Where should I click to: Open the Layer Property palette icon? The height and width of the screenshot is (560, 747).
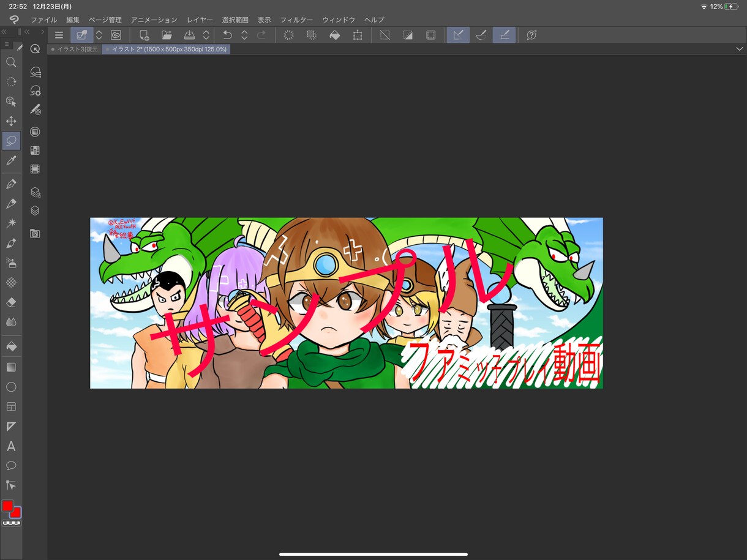pyautogui.click(x=36, y=192)
